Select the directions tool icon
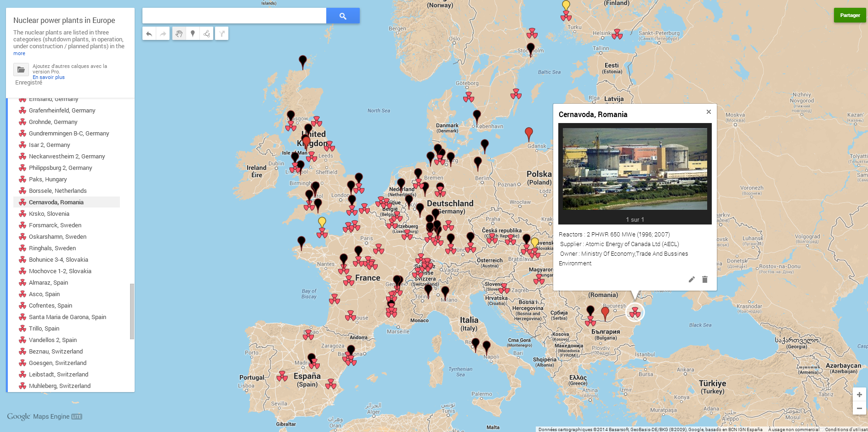868x432 pixels. [222, 34]
